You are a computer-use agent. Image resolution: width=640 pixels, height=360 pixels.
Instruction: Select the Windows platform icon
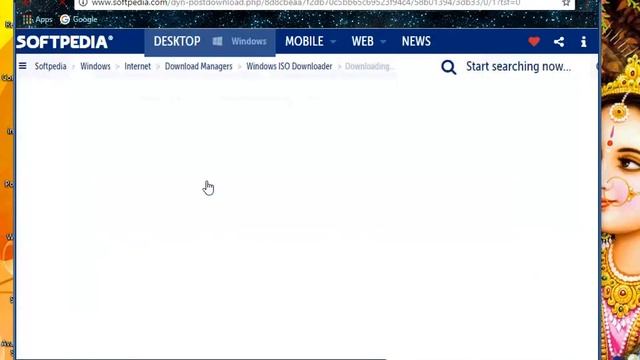click(x=218, y=41)
